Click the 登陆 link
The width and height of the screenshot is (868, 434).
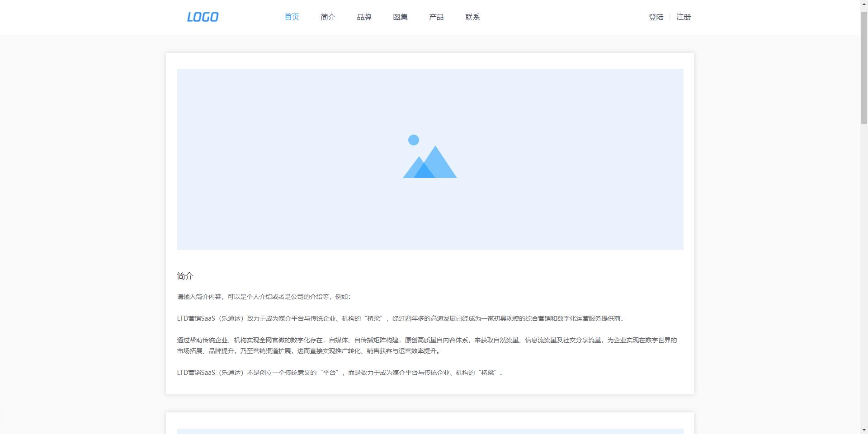656,17
